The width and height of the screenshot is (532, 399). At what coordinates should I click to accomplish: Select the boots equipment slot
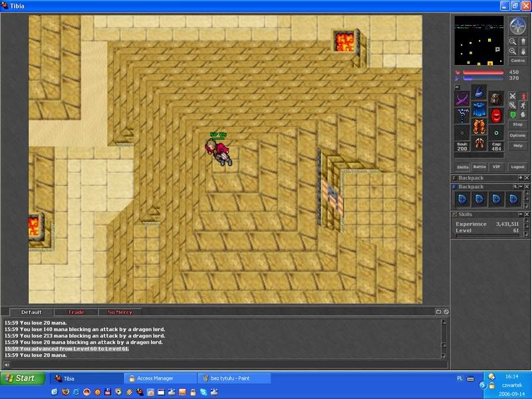pos(479,143)
